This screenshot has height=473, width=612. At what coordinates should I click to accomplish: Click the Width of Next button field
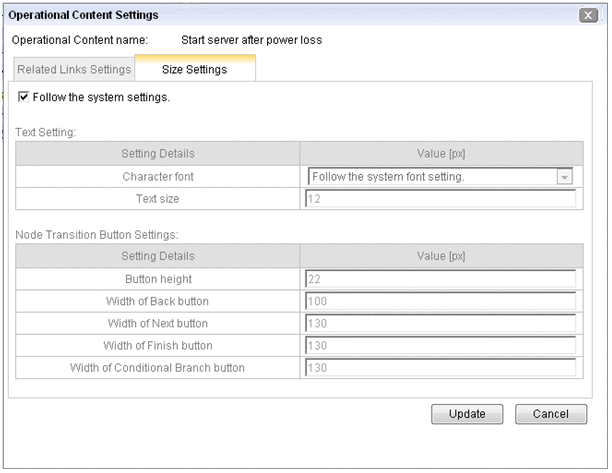[440, 323]
